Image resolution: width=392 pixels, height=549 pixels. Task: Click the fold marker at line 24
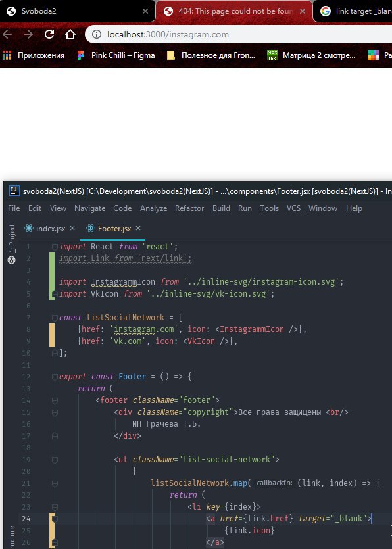tap(55, 519)
